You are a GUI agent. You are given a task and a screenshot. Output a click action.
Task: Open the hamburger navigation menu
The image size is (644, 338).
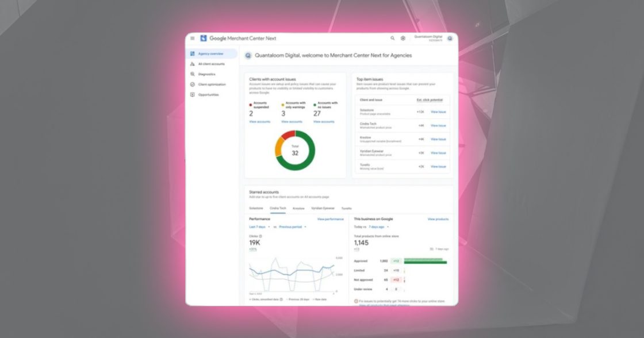[x=192, y=37]
